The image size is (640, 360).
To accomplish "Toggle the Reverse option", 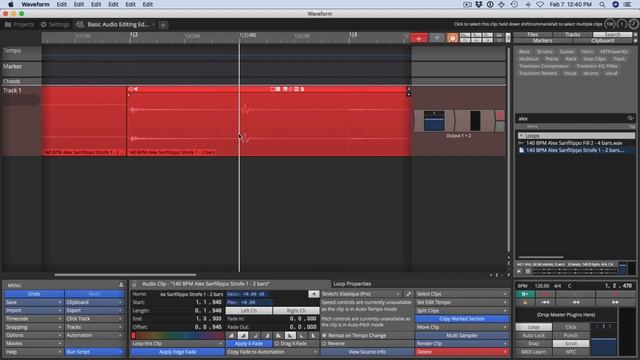I will [x=367, y=343].
